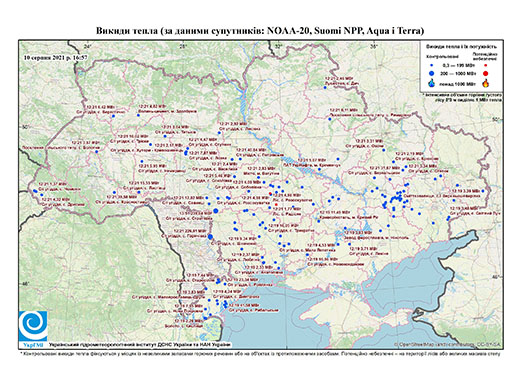Click the red marker beside Розсохуватка forest label
The image size is (520, 368).
[270, 194]
